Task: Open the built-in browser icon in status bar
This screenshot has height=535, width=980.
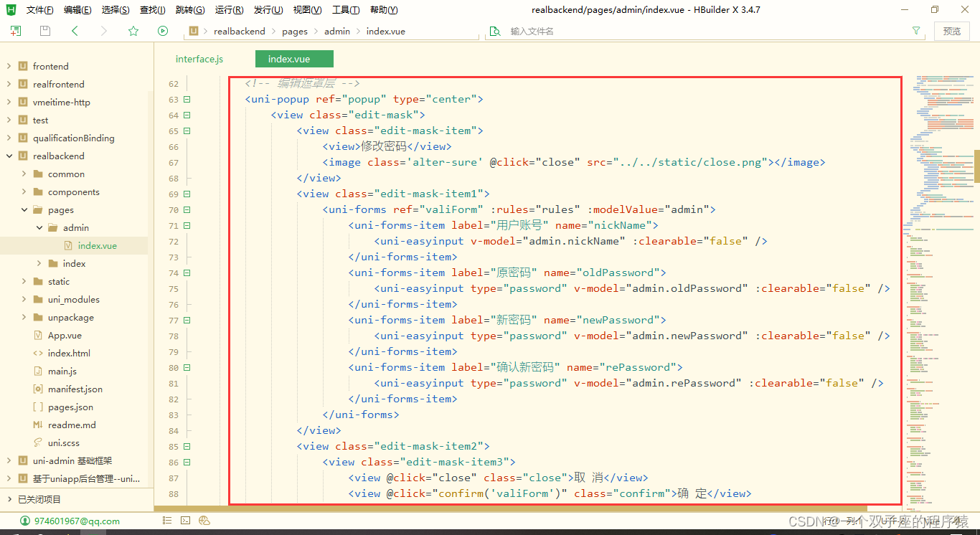Action: tap(204, 521)
